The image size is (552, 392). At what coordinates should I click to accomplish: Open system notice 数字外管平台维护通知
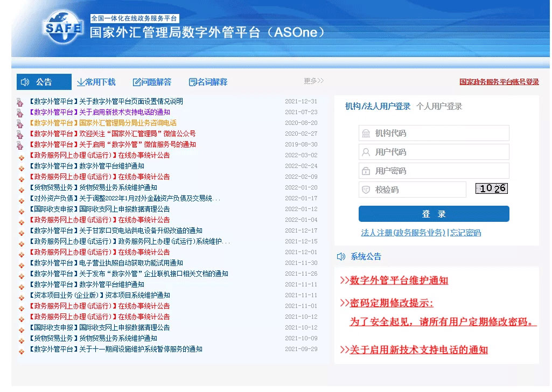399,281
